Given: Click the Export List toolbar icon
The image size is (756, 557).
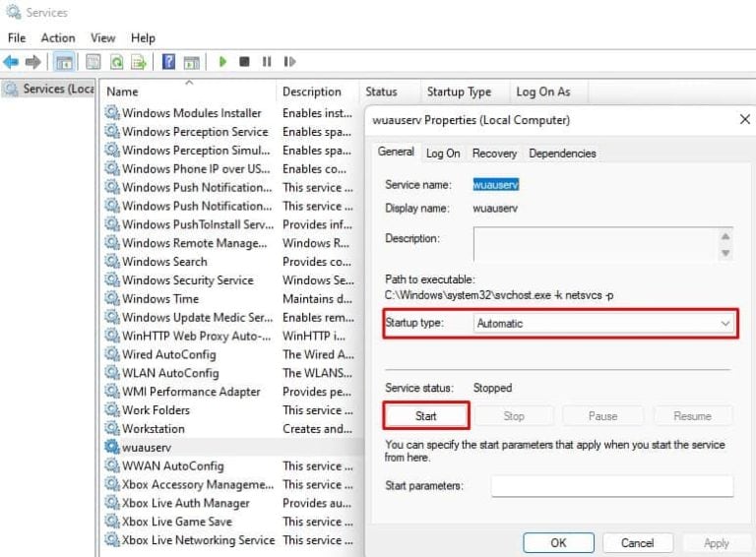Looking at the screenshot, I should (139, 61).
